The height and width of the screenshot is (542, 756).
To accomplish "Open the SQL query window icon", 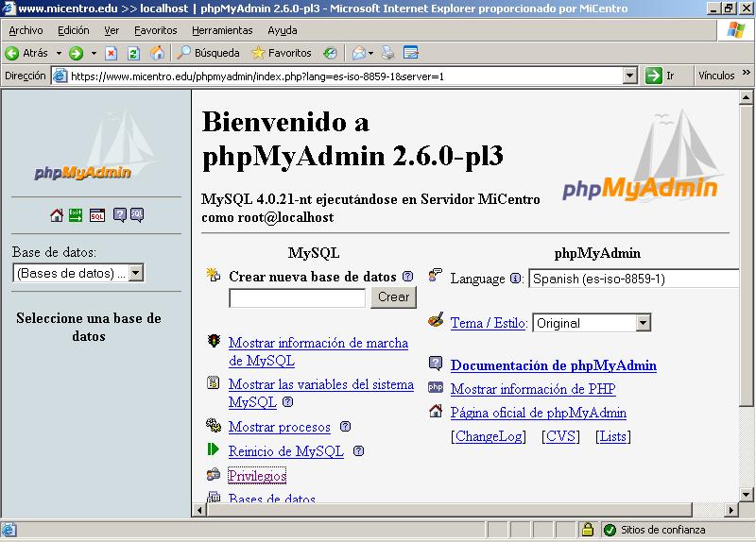I will [97, 215].
